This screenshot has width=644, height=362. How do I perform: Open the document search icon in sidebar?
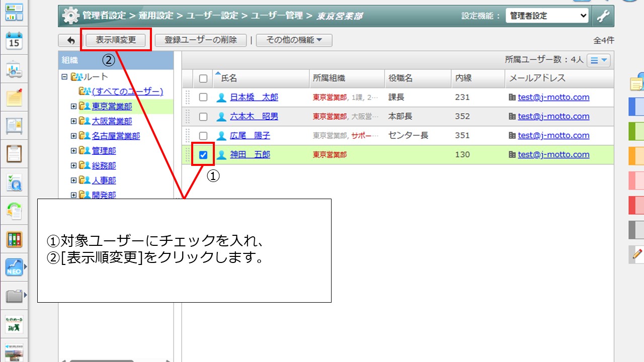(x=14, y=182)
